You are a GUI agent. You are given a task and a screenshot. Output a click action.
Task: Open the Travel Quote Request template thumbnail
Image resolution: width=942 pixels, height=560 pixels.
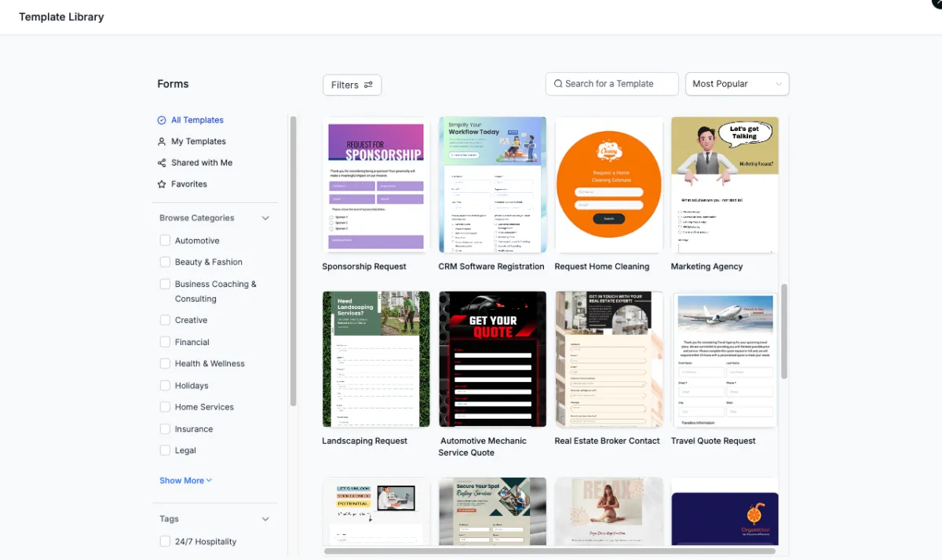coord(725,359)
